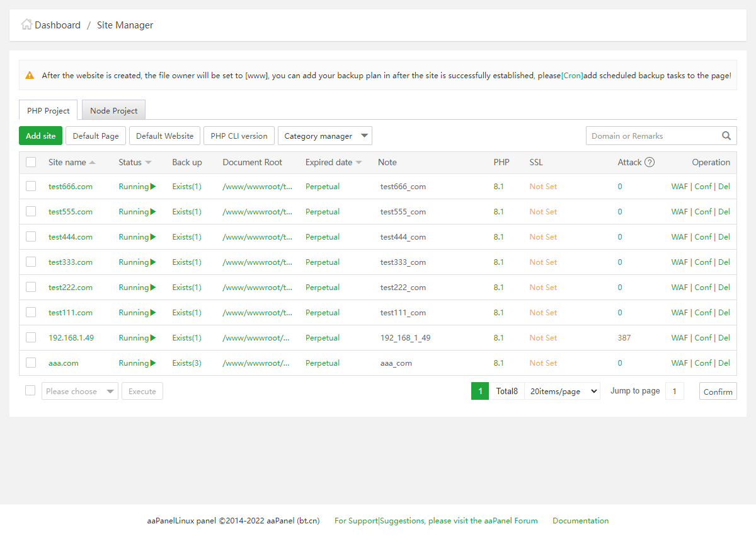
Task: Click Del for test333.com
Action: (724, 262)
